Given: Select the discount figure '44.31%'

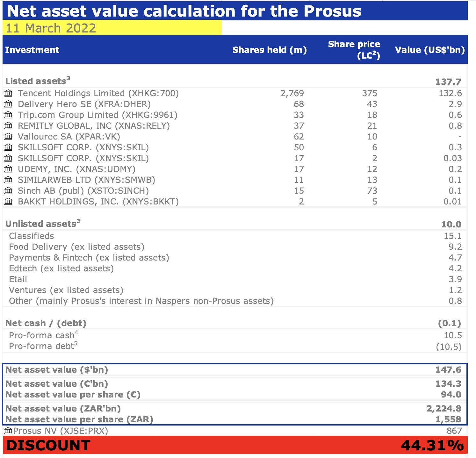Looking at the screenshot, I should pyautogui.click(x=432, y=445).
